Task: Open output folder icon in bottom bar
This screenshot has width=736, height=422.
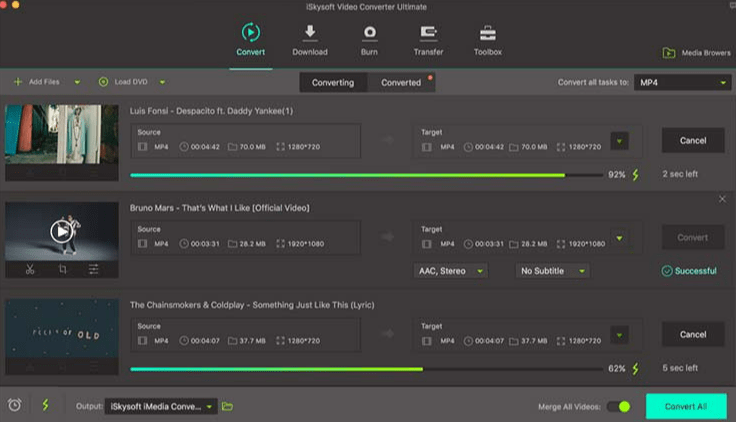Action: pos(227,406)
